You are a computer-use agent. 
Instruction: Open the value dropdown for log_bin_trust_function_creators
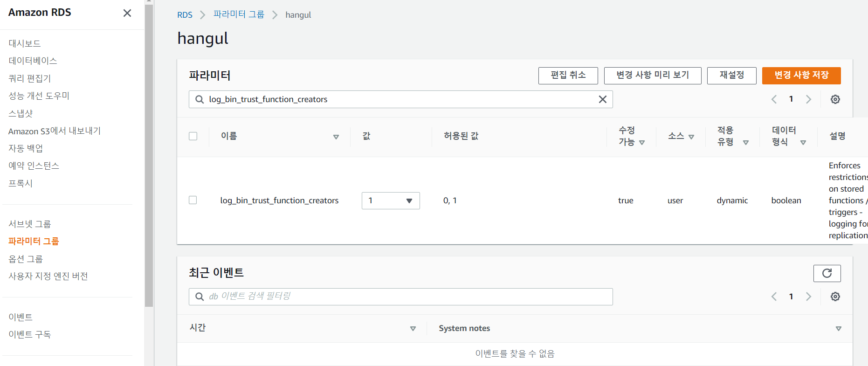pos(390,200)
